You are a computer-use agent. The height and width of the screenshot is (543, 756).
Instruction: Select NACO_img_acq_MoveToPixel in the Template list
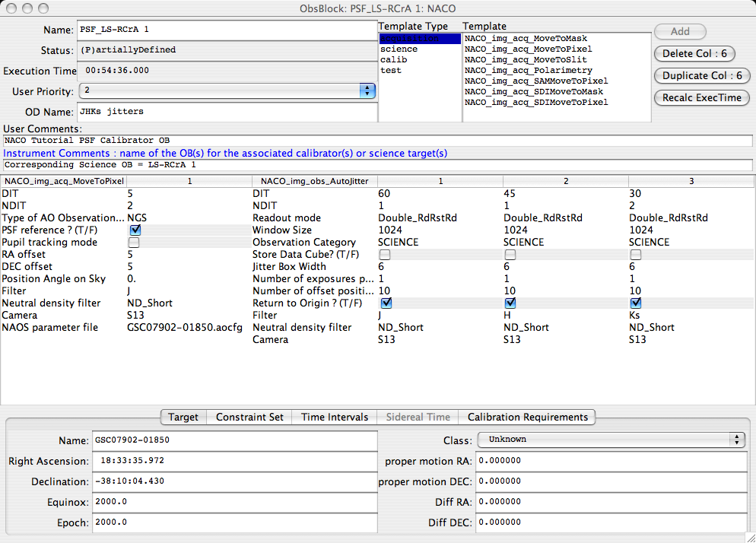[x=557, y=49]
